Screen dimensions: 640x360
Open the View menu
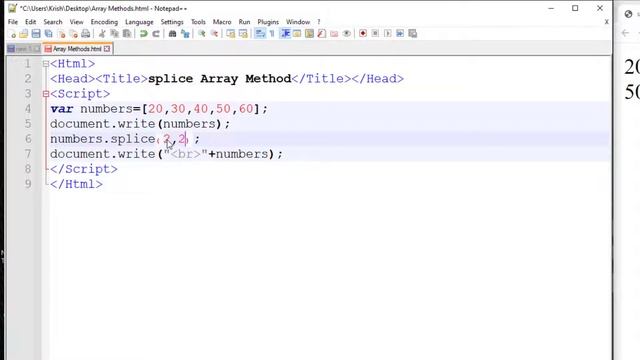(x=76, y=22)
